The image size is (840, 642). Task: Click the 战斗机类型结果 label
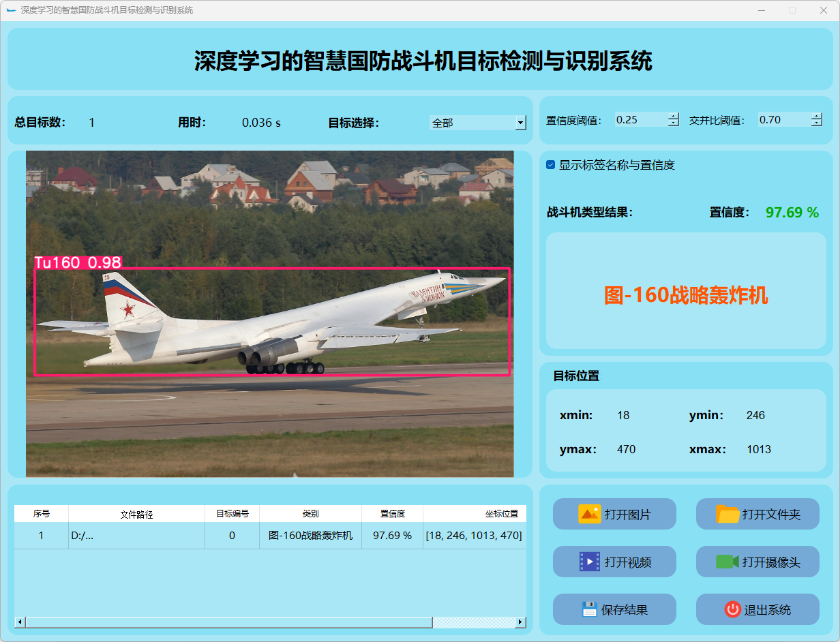(590, 213)
